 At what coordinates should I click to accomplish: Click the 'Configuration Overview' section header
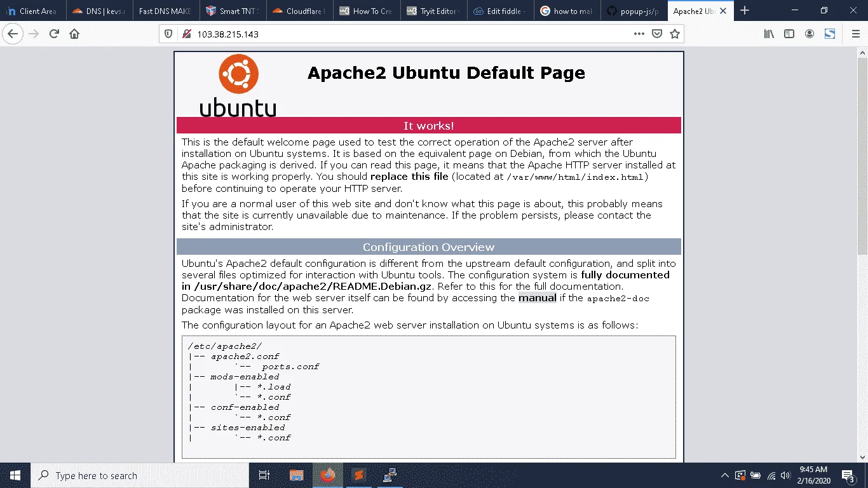[429, 247]
